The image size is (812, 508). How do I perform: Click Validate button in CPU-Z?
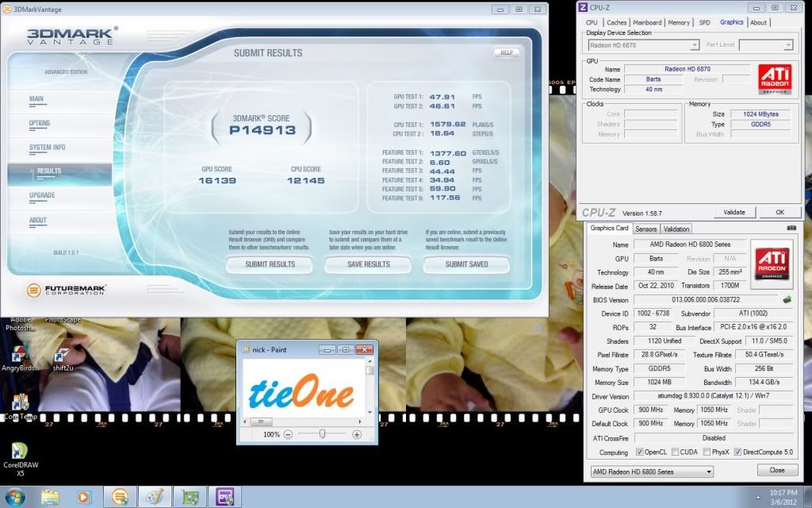point(734,213)
